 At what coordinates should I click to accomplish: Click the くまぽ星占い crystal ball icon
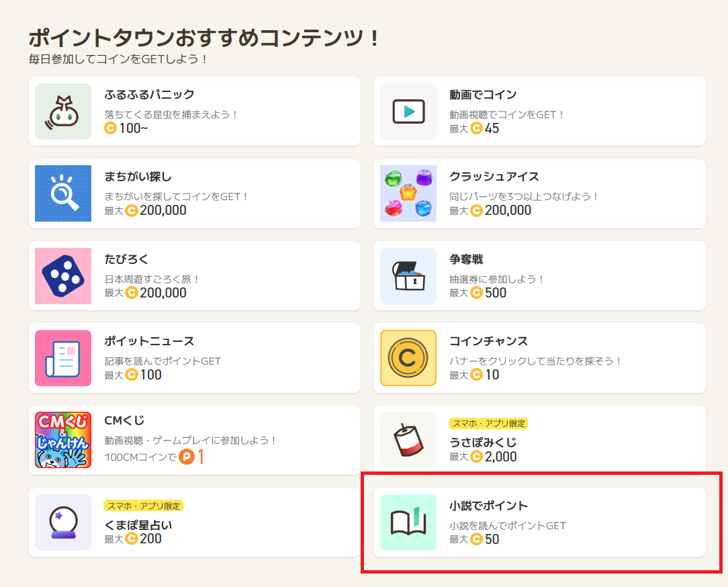coord(63,523)
